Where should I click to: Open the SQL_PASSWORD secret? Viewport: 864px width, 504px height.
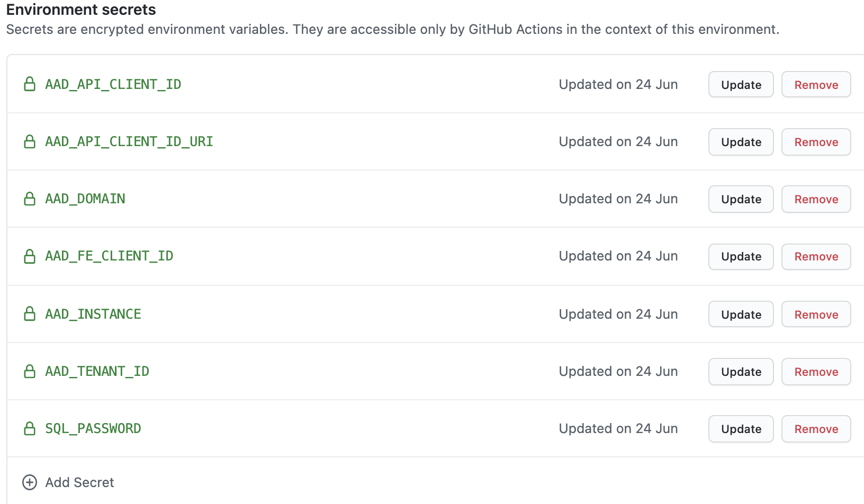pyautogui.click(x=93, y=428)
